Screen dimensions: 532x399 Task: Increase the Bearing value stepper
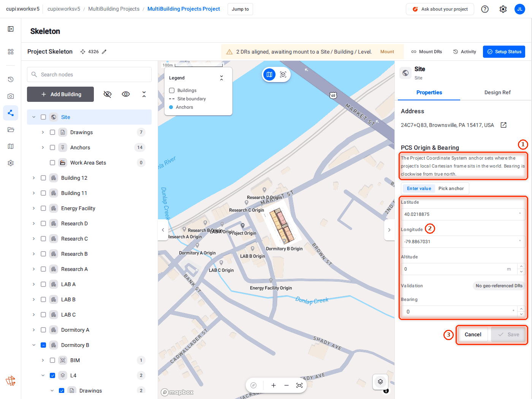pos(521,309)
